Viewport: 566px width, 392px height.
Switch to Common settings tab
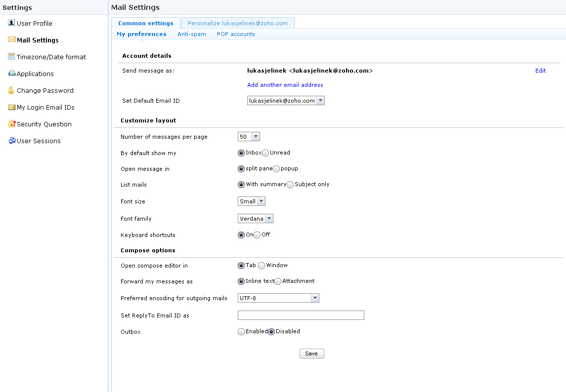146,23
